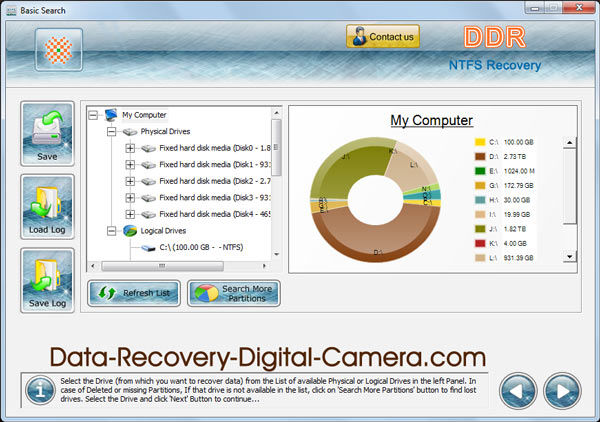Click the Physical Drives disk icon
The height and width of the screenshot is (422, 600).
(130, 132)
